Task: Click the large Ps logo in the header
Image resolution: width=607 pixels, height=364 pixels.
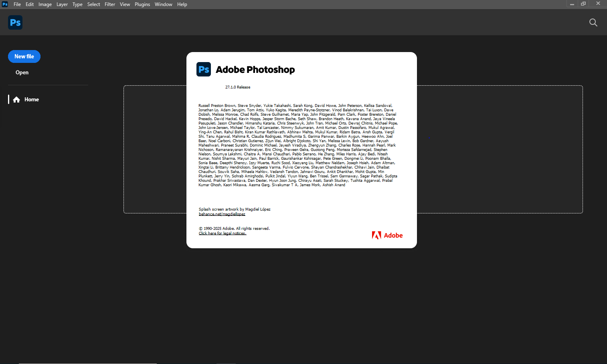Action: [15, 22]
